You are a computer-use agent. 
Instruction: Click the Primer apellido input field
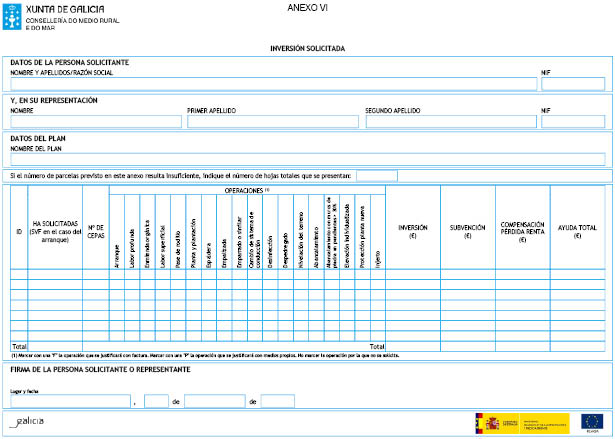tap(272, 122)
